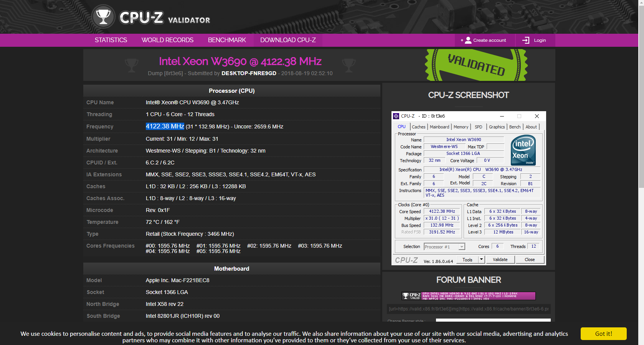
Task: Click the FORUM BANNER section heading
Action: click(469, 280)
